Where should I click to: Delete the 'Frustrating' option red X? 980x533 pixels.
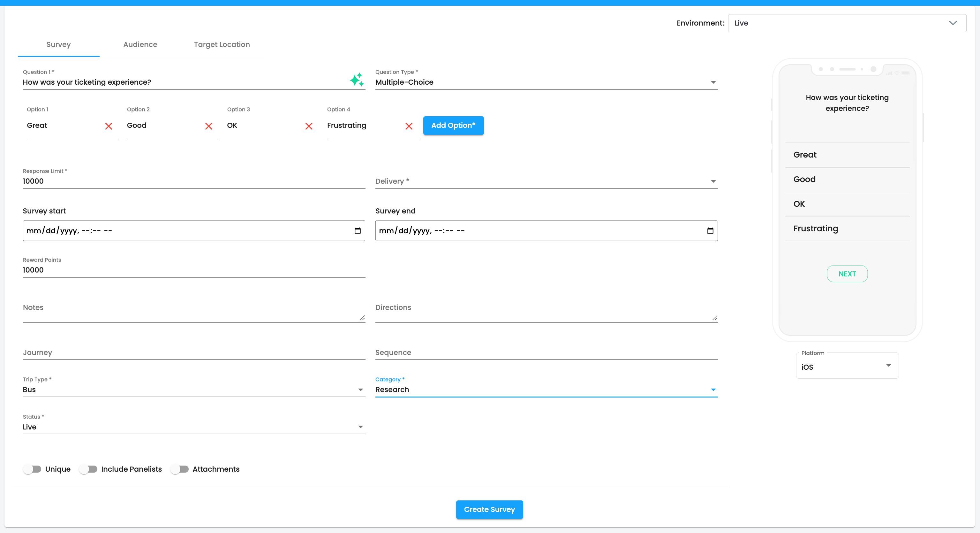click(x=409, y=126)
